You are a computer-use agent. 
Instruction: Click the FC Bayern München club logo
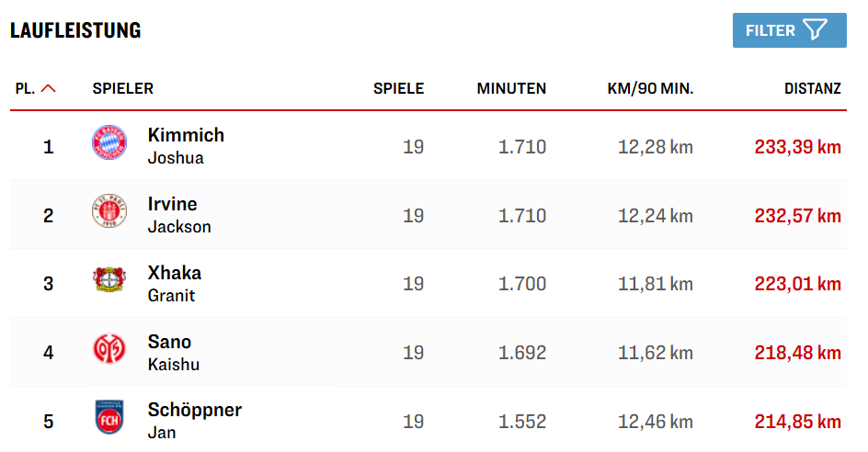108,145
